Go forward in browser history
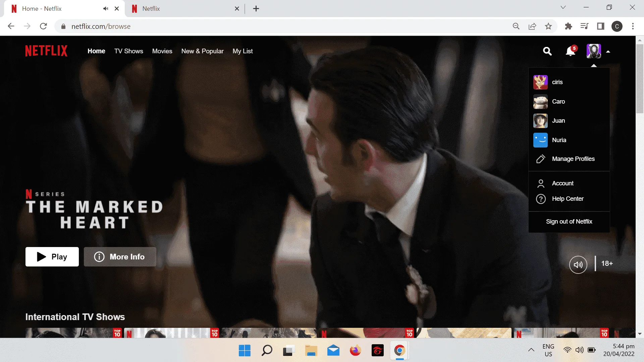Image resolution: width=644 pixels, height=362 pixels. coord(27,26)
